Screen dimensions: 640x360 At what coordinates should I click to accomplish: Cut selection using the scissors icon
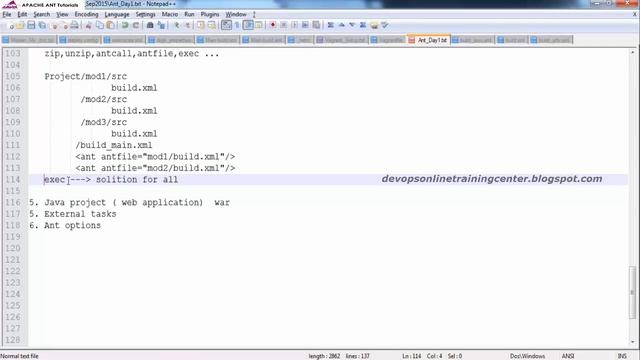88,25
